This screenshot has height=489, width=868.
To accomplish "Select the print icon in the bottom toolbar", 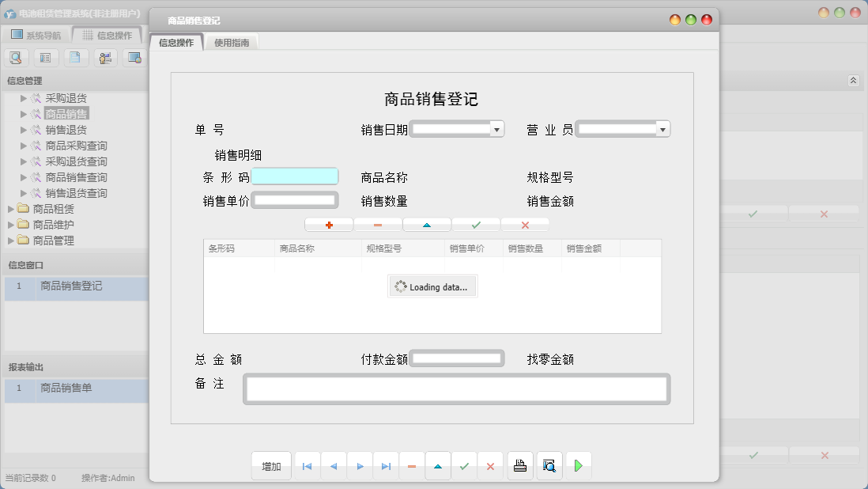I will pos(520,465).
